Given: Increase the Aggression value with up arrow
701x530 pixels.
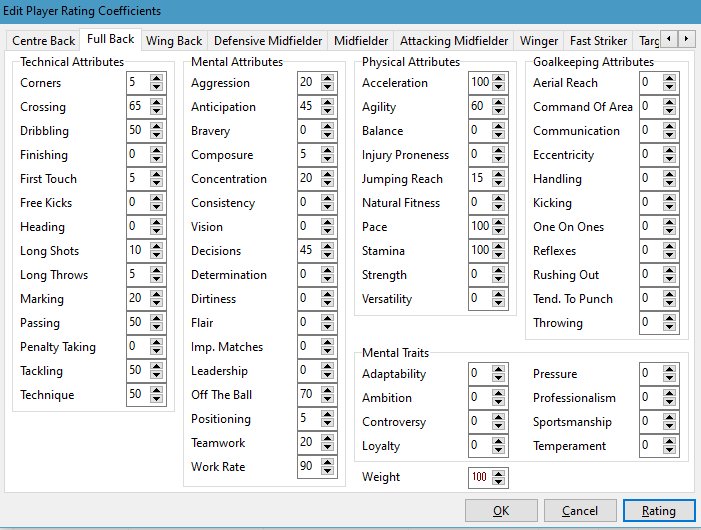Looking at the screenshot, I should coord(327,78).
